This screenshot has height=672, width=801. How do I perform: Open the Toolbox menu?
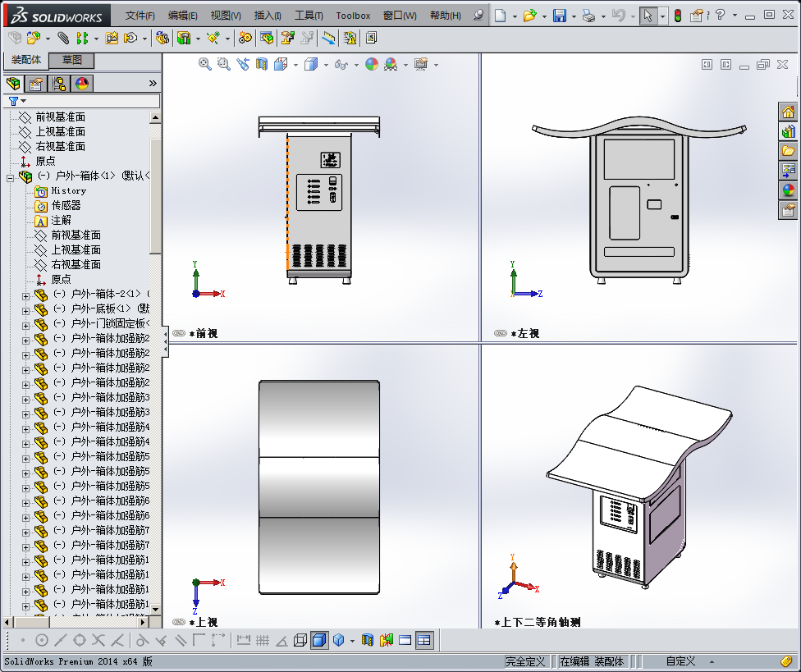coord(353,16)
